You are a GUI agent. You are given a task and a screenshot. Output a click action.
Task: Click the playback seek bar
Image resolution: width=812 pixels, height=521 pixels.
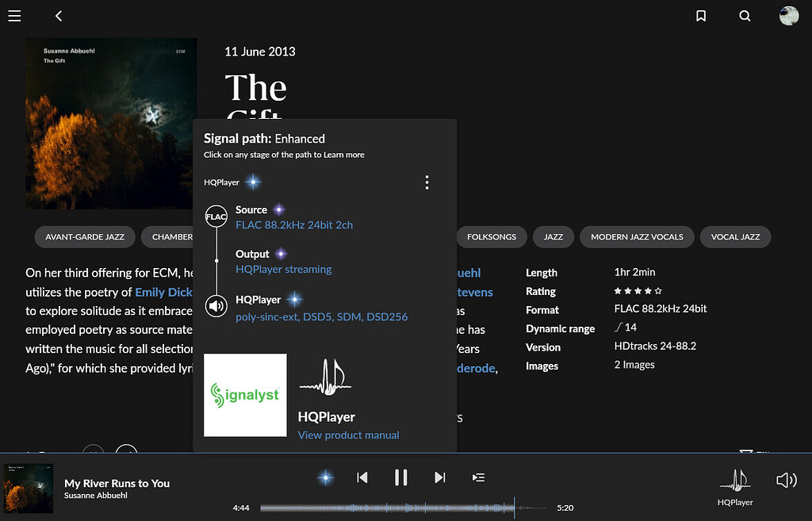[x=389, y=508]
